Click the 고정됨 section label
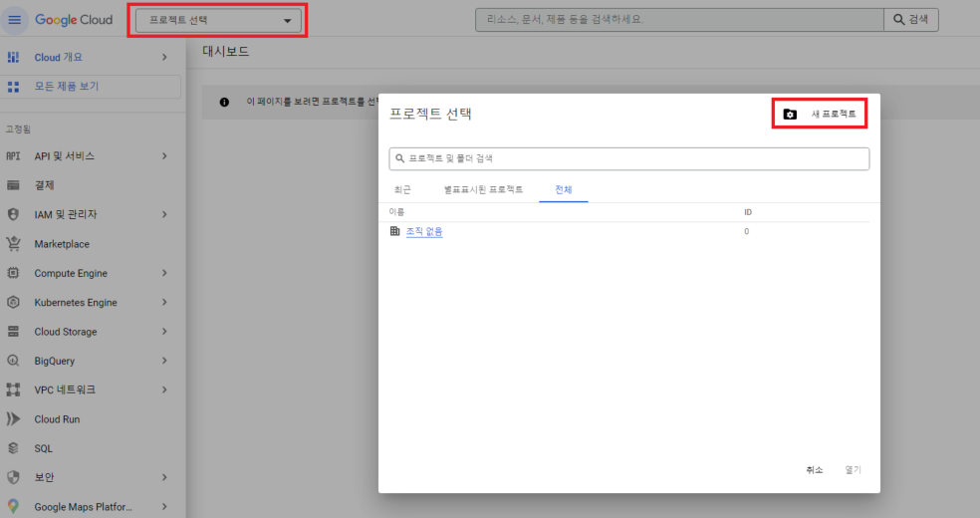 pyautogui.click(x=18, y=129)
